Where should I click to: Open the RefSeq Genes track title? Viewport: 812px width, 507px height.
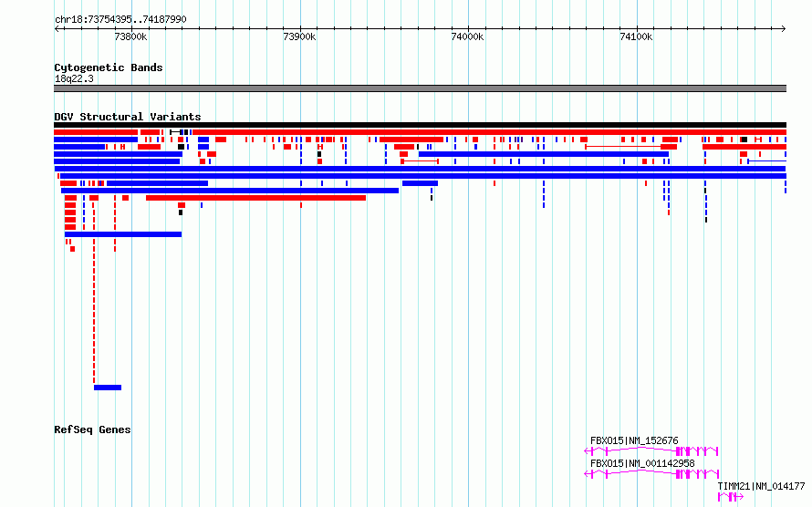92,429
